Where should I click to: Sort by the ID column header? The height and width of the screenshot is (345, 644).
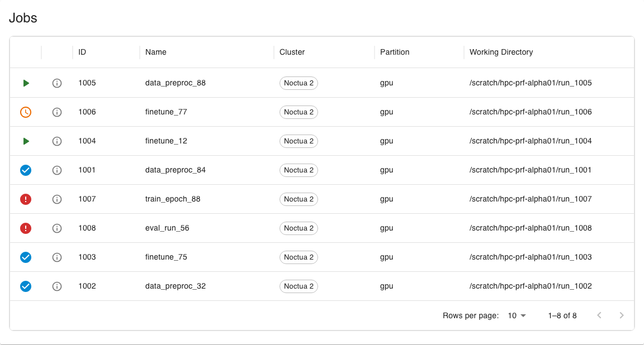82,52
